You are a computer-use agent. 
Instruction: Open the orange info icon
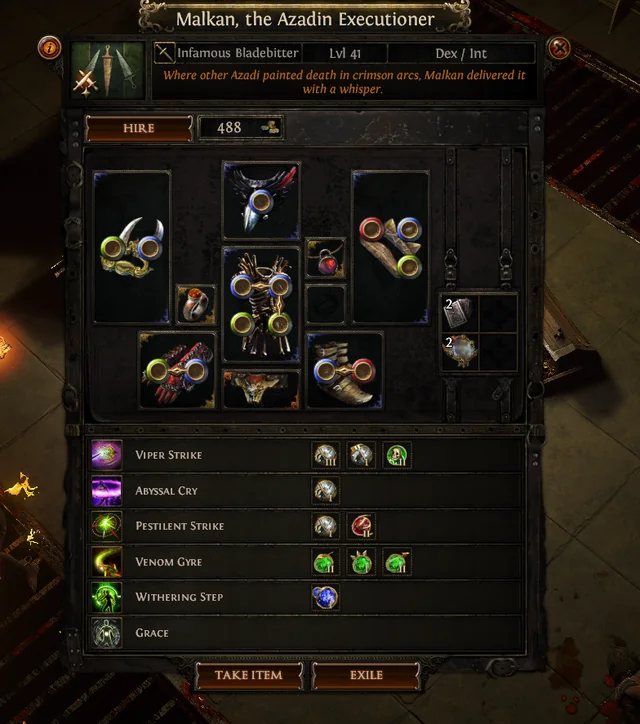49,47
